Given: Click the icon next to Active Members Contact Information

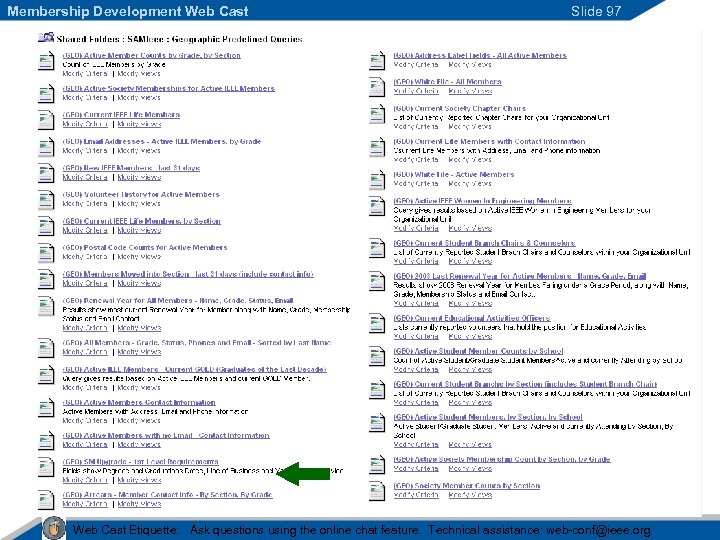Looking at the screenshot, I should click(x=46, y=408).
